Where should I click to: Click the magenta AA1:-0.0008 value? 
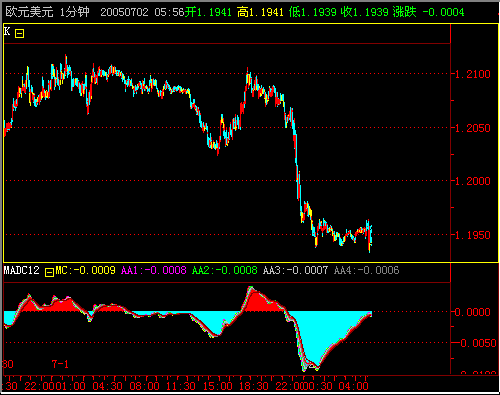(154, 270)
